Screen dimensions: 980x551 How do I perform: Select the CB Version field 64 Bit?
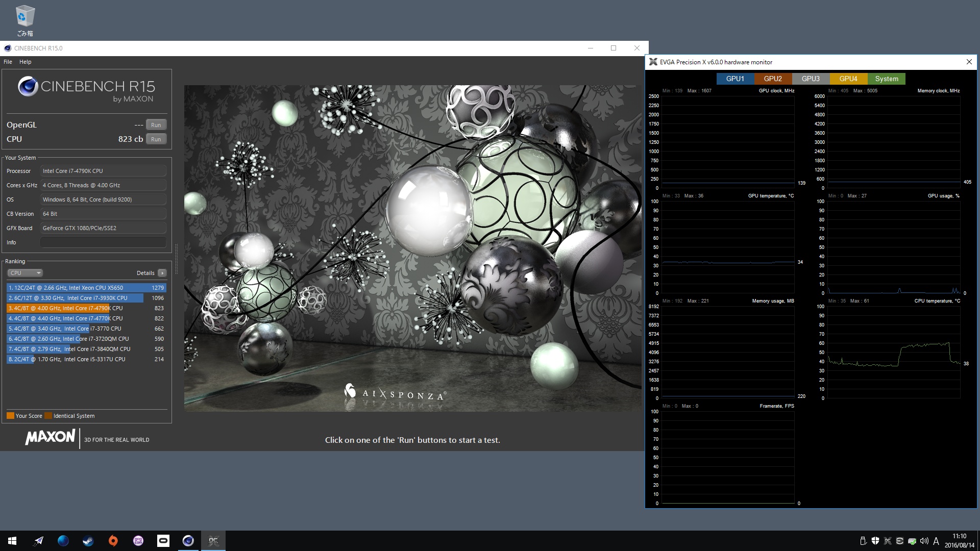pyautogui.click(x=103, y=214)
